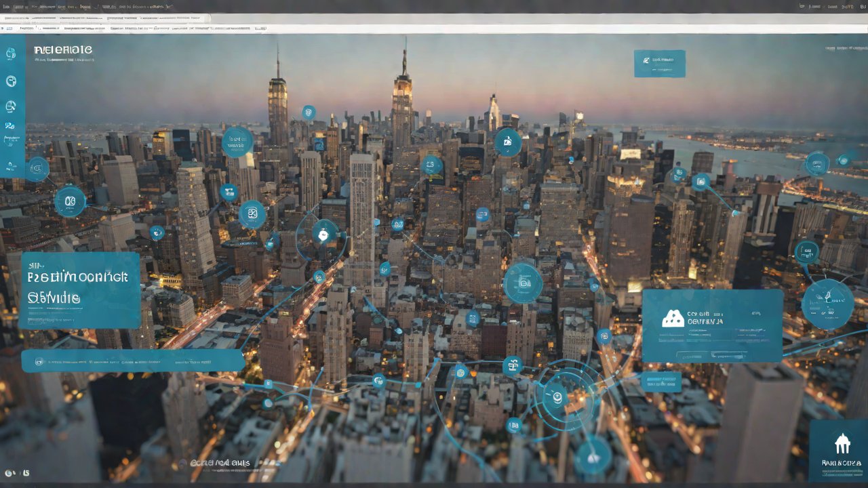Click the ringed white-dot marker at map center

click(x=324, y=234)
